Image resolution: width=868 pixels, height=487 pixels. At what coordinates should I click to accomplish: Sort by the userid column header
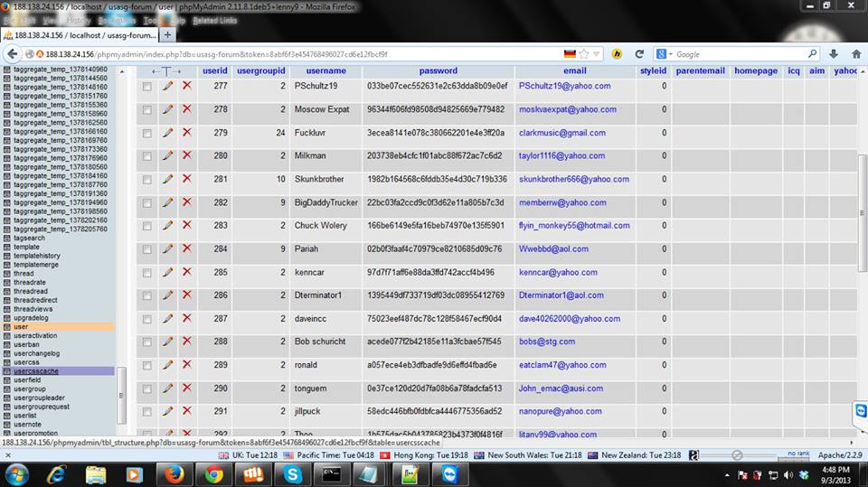click(x=215, y=70)
